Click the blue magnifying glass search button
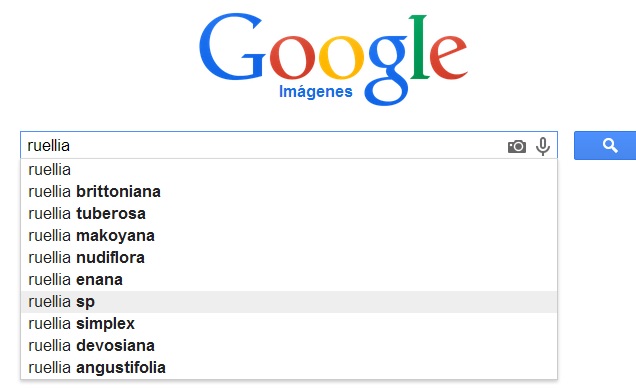Image resolution: width=636 pixels, height=392 pixels. [605, 145]
